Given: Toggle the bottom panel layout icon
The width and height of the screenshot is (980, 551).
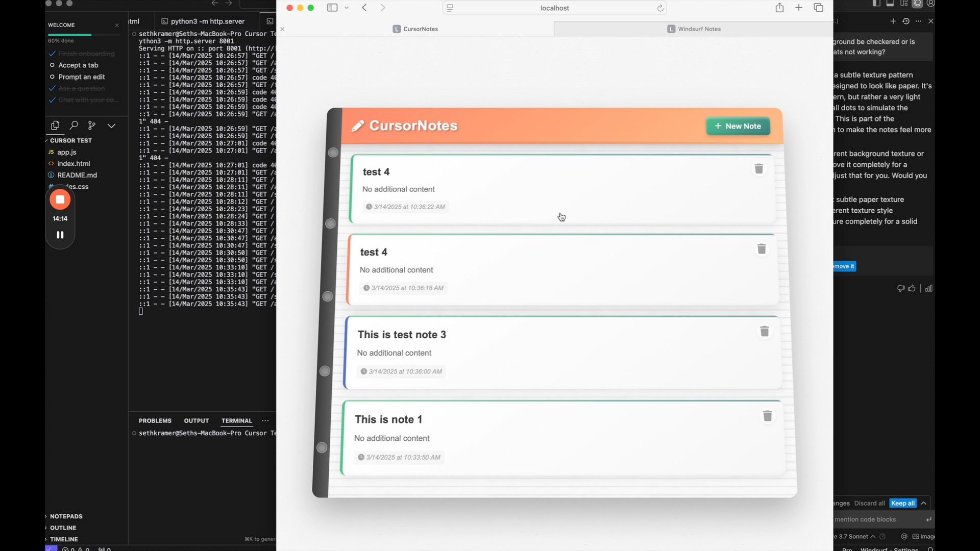Looking at the screenshot, I should (x=890, y=4).
